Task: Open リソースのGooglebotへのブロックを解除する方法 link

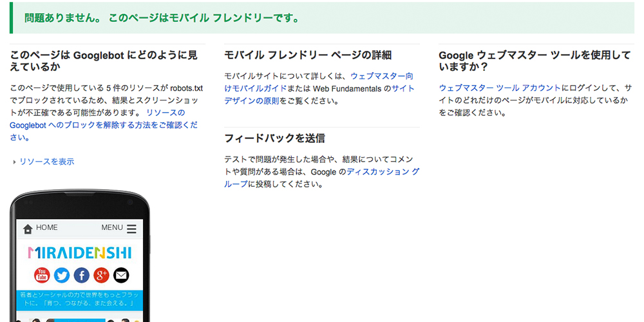Action: pyautogui.click(x=104, y=126)
